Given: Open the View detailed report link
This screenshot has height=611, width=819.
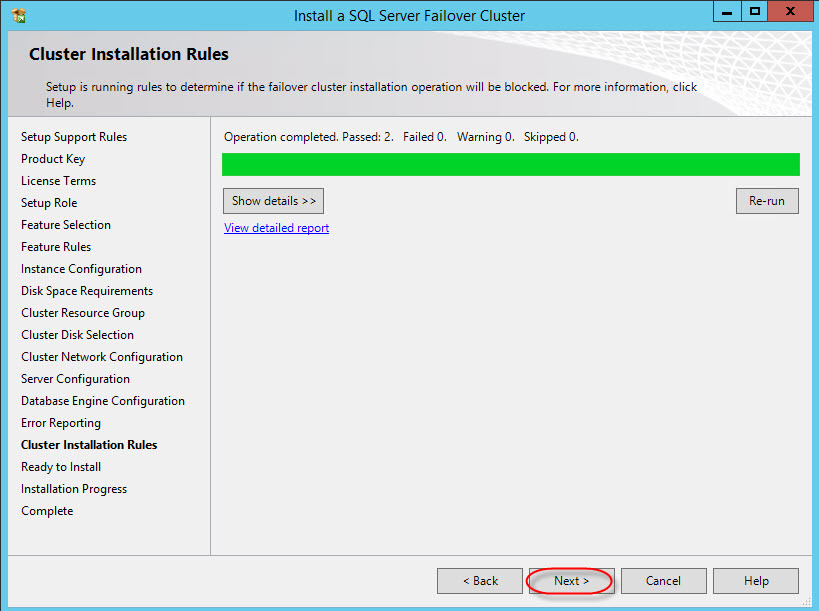Looking at the screenshot, I should (276, 228).
